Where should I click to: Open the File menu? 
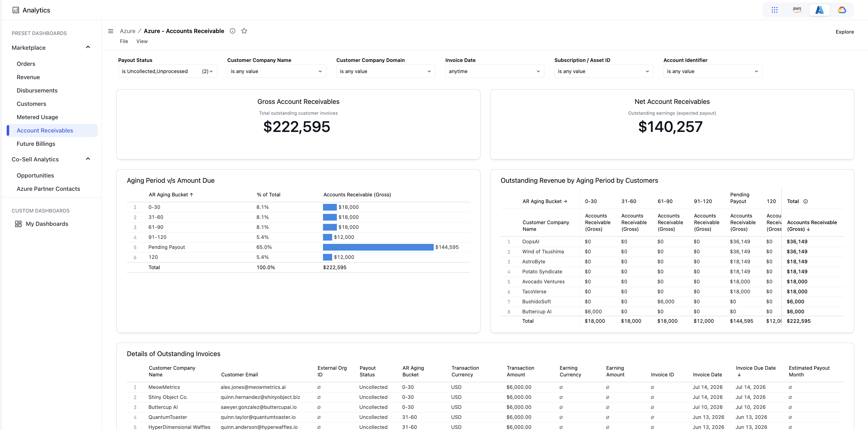[x=124, y=41]
